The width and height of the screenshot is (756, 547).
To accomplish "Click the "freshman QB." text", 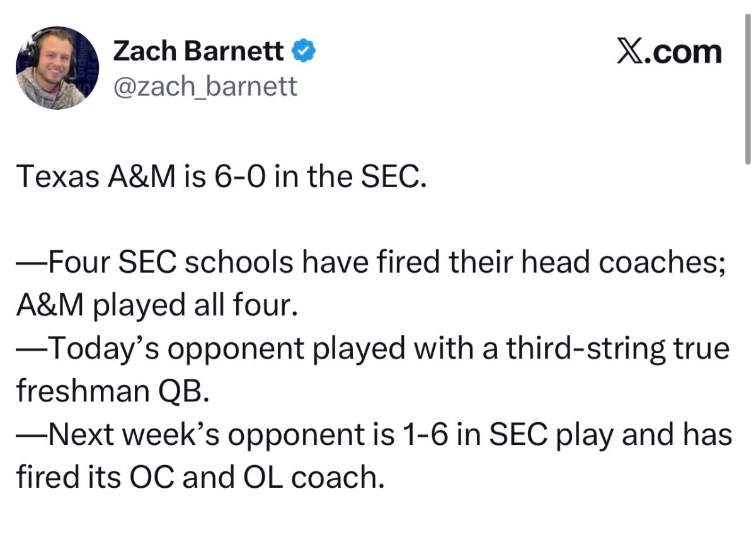I will pyautogui.click(x=111, y=391).
